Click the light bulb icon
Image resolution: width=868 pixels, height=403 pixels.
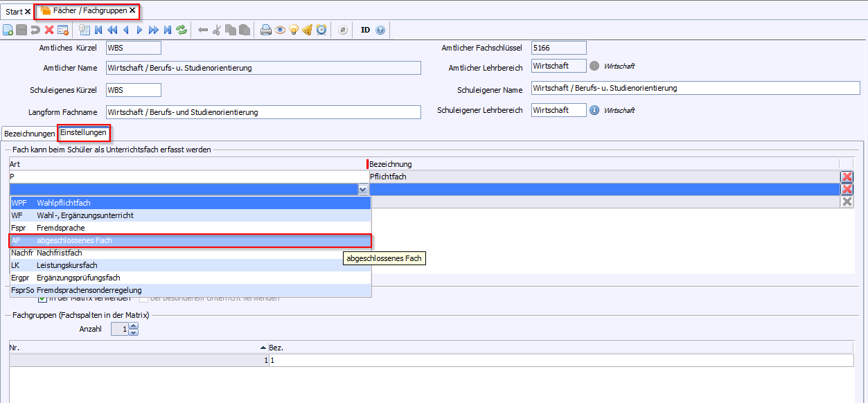point(294,30)
